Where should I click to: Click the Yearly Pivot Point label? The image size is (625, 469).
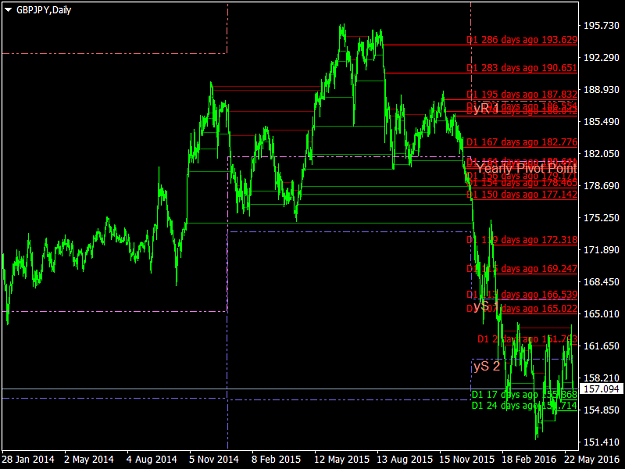[527, 168]
